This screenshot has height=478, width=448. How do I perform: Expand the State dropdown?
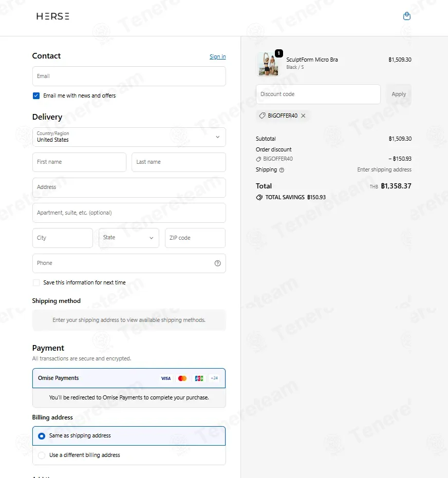(128, 238)
